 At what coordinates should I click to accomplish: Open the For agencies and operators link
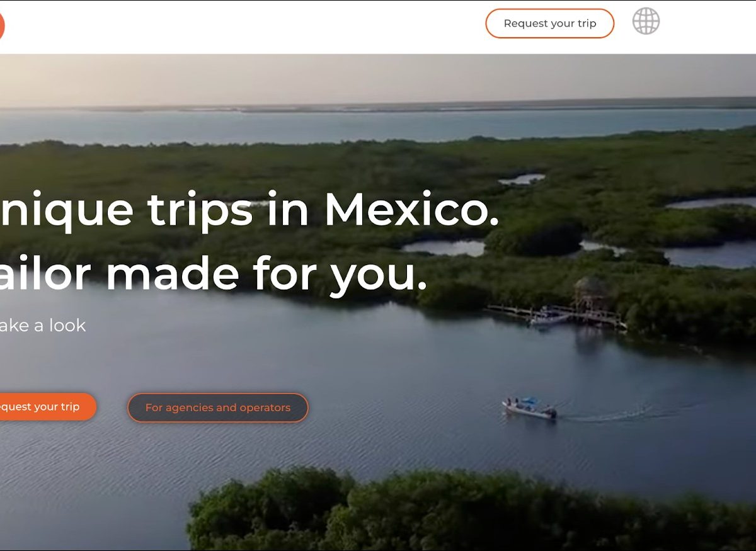[x=218, y=407]
